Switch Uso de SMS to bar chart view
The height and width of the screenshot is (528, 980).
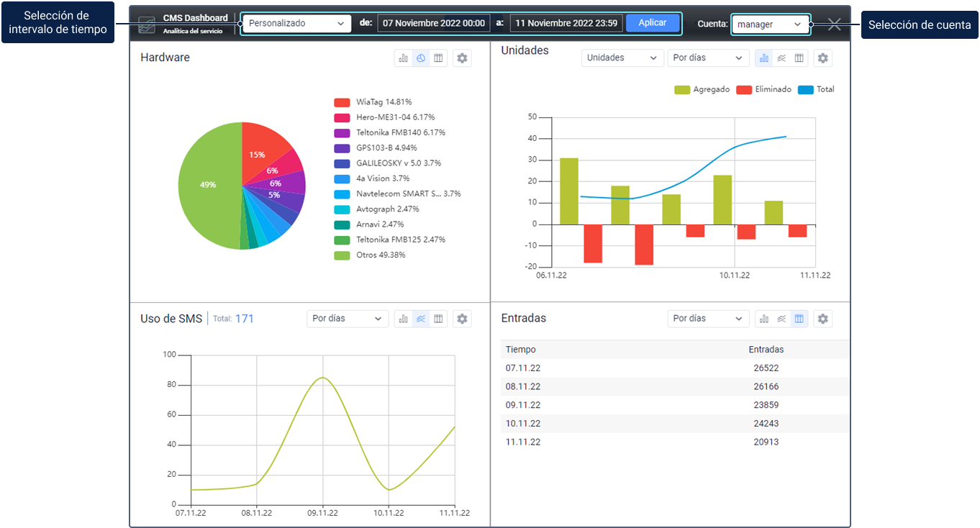(404, 319)
